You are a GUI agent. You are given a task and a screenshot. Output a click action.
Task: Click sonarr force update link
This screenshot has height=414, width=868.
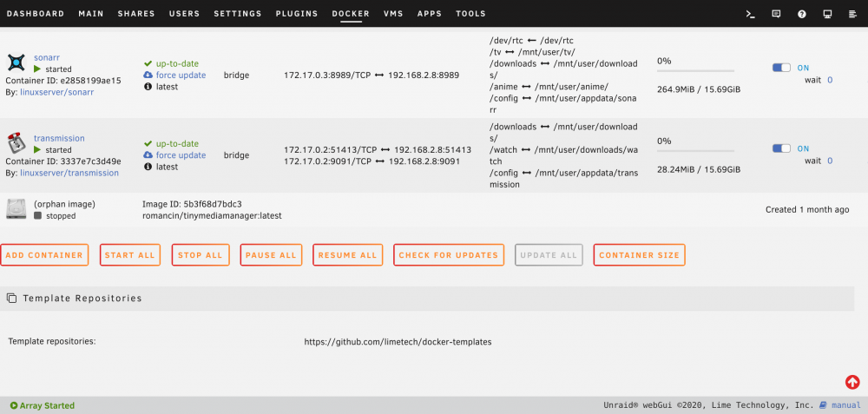[181, 76]
